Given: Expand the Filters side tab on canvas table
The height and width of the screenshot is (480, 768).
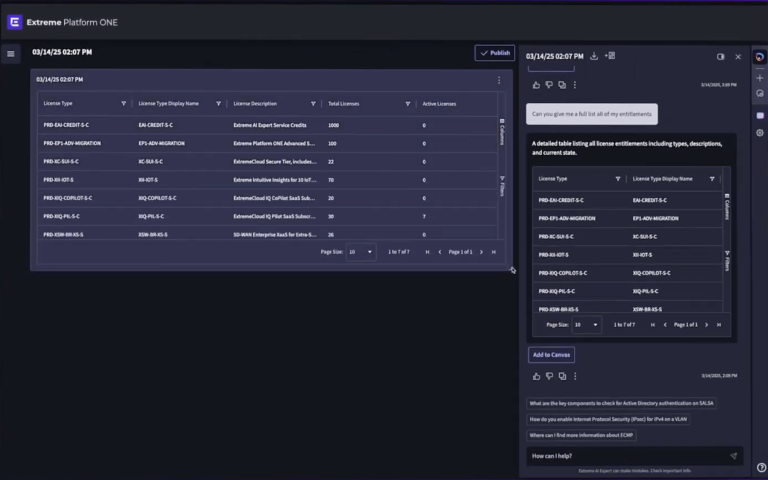Looking at the screenshot, I should click(502, 186).
